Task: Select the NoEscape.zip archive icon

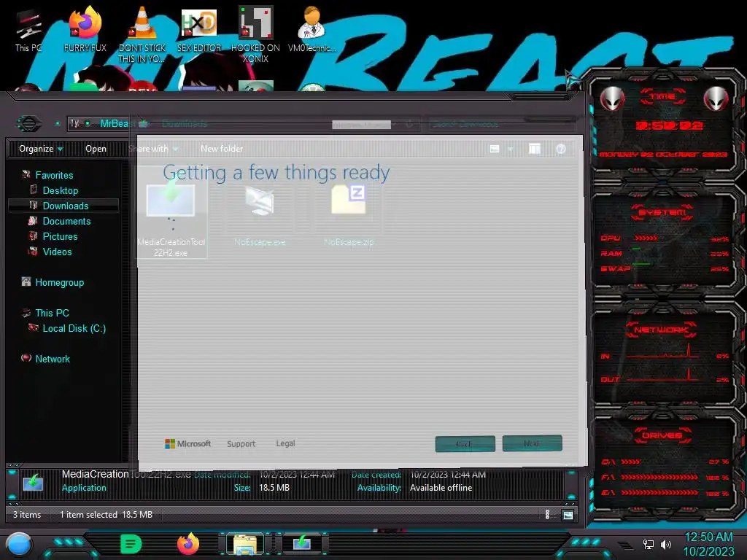Action: click(x=349, y=200)
